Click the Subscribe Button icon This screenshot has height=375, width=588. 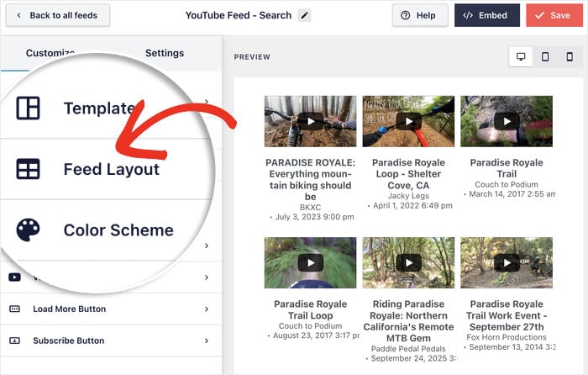[x=14, y=341]
